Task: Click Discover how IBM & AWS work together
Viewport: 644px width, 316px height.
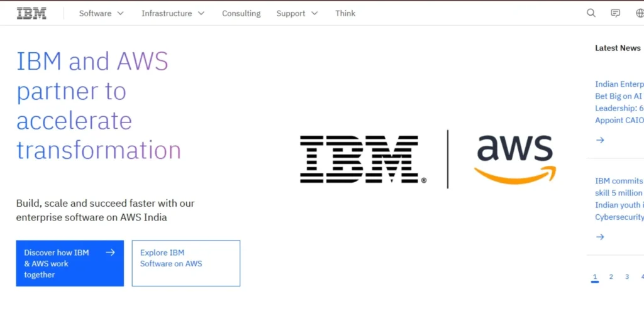Action: click(x=70, y=263)
